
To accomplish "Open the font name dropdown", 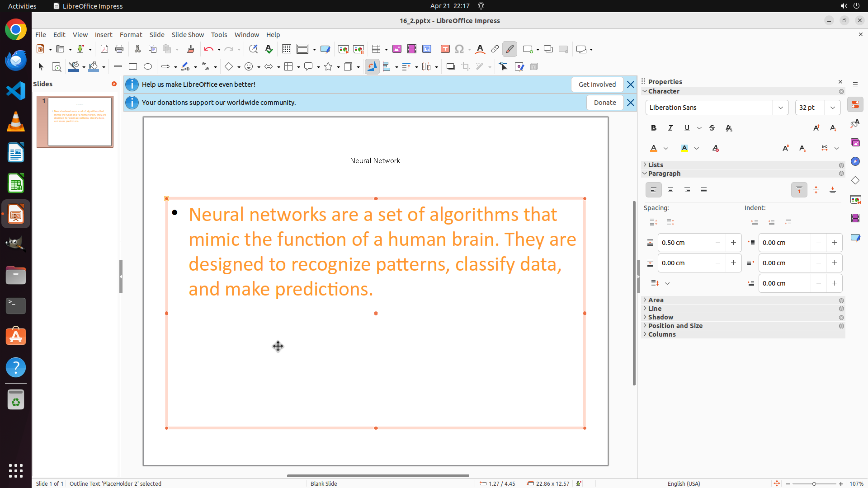I will [x=781, y=108].
